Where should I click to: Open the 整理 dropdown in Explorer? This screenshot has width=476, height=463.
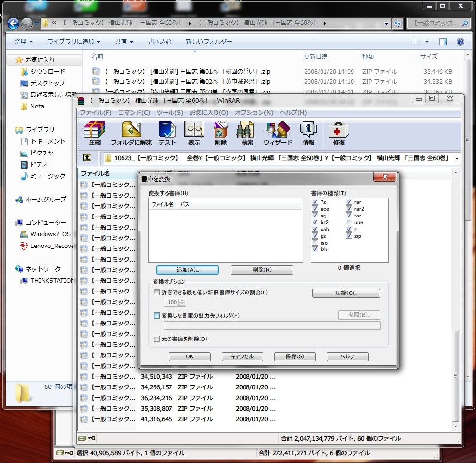pos(23,42)
